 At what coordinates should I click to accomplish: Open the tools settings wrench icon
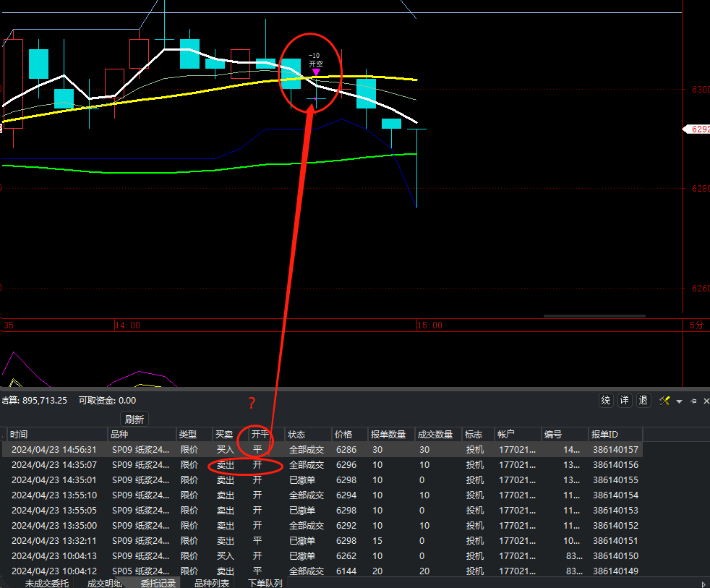[x=664, y=401]
